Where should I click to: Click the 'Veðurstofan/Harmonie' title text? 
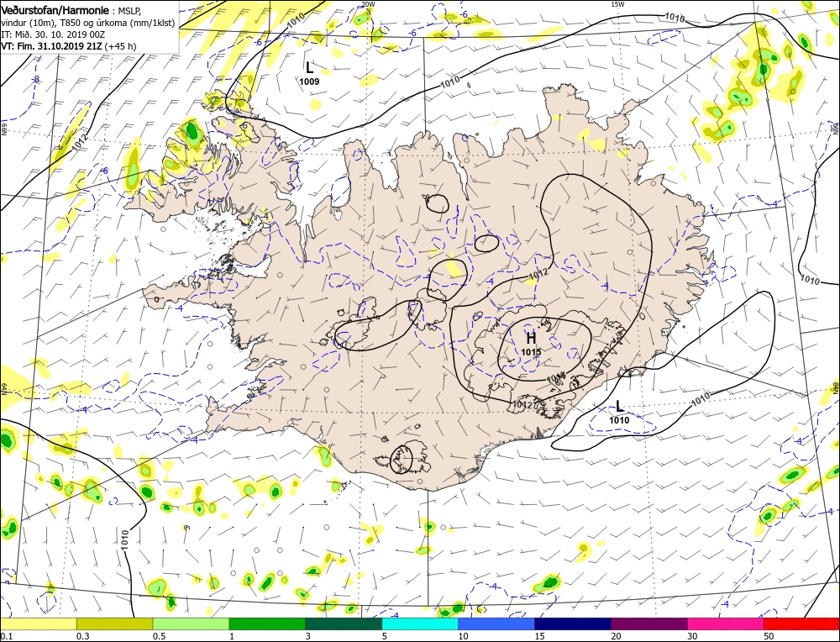[x=56, y=10]
